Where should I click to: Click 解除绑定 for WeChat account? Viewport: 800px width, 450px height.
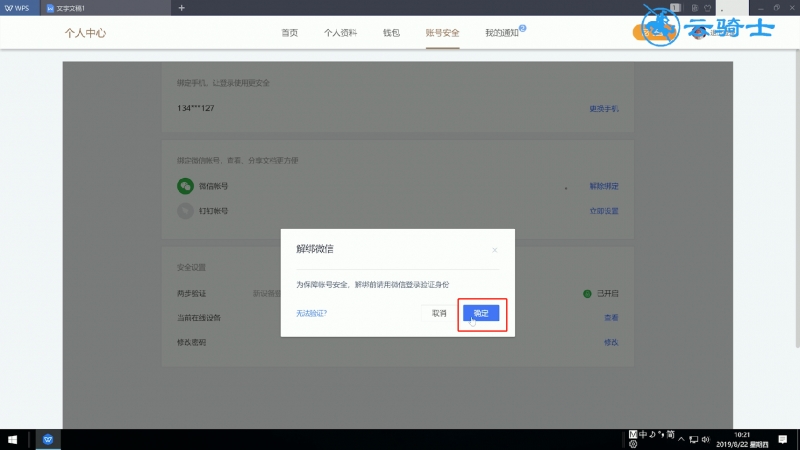[604, 186]
